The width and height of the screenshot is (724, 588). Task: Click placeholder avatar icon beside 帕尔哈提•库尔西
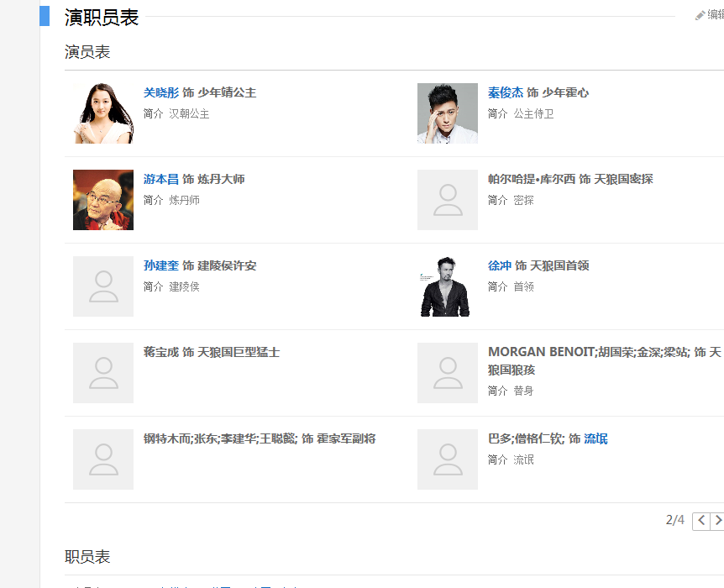tap(448, 200)
